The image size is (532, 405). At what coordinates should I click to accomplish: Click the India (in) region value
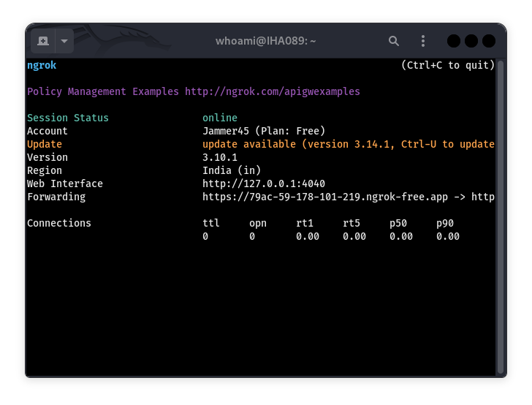231,171
